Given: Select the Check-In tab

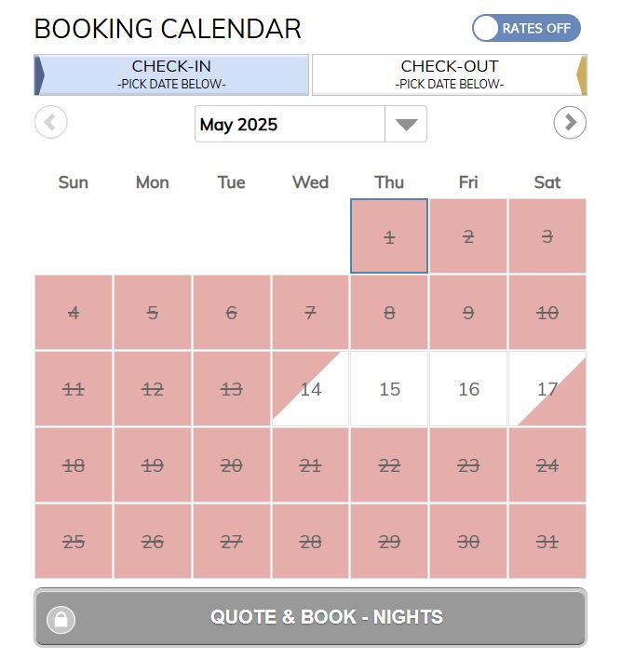Looking at the screenshot, I should [x=171, y=74].
